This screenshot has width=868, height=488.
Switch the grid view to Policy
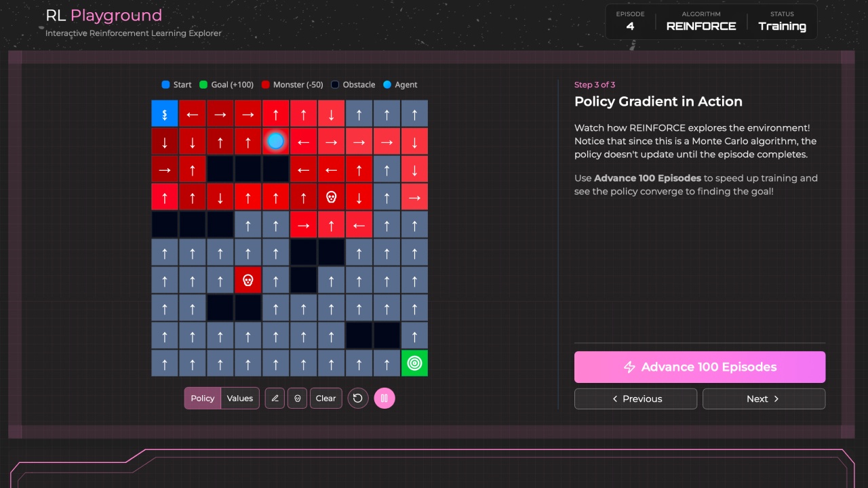coord(203,399)
